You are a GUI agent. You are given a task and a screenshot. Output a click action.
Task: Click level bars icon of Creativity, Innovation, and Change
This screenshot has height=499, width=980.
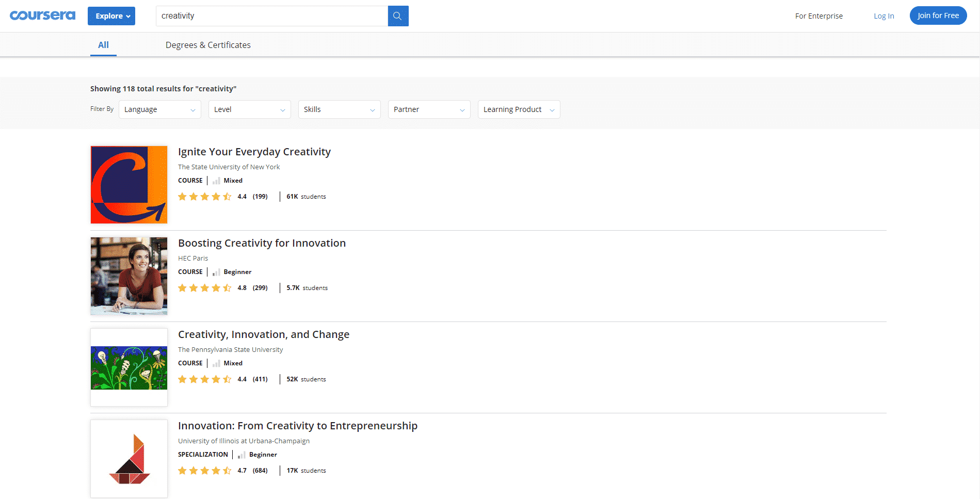(216, 363)
